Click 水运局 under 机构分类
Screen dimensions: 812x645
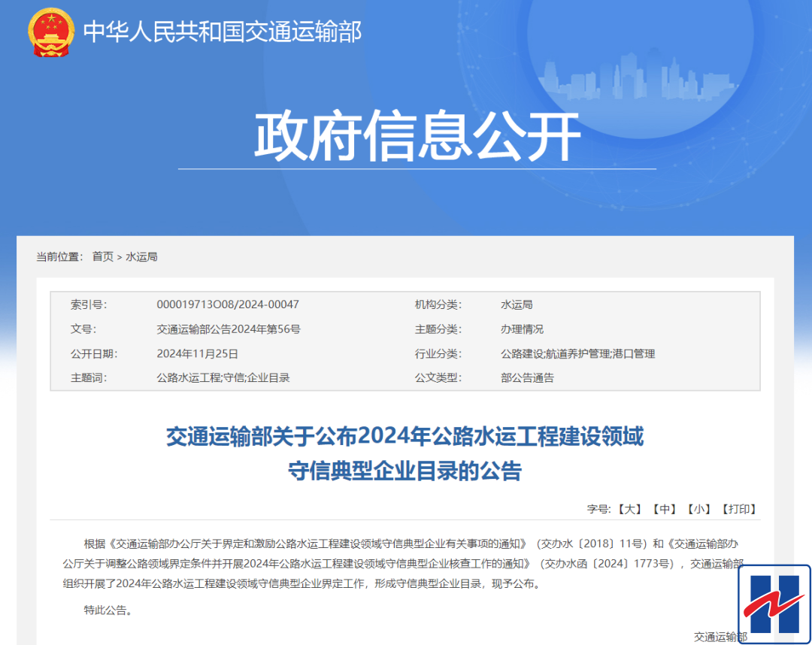click(517, 304)
